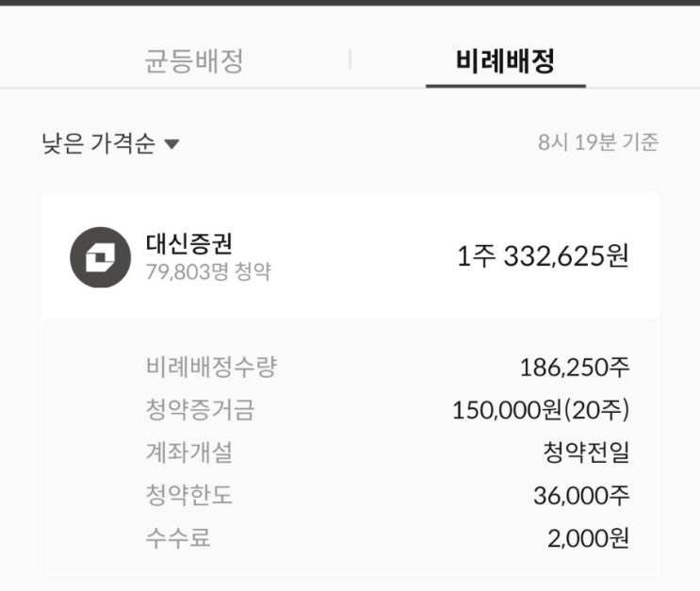700x591 pixels.
Task: Open the 낮은 가격순 sort dropdown
Action: 110,143
